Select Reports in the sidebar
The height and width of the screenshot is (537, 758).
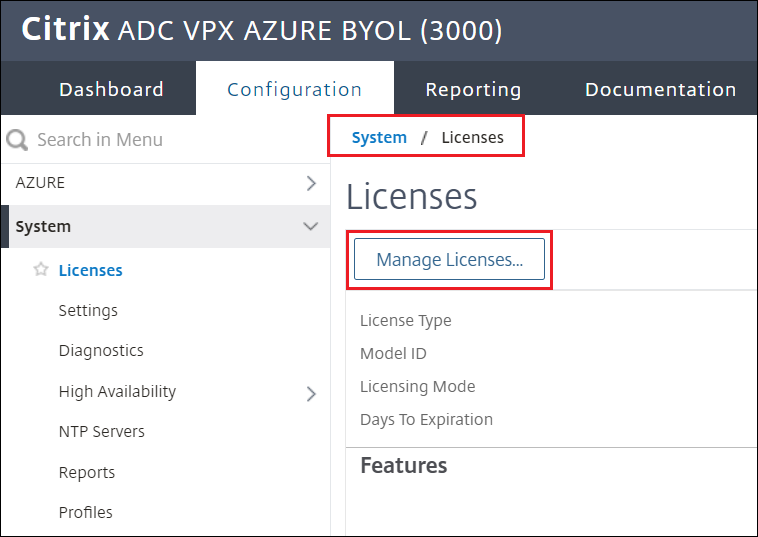click(87, 472)
